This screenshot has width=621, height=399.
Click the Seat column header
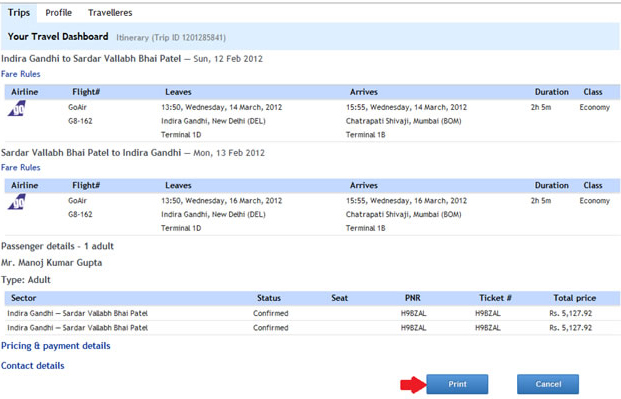click(339, 298)
